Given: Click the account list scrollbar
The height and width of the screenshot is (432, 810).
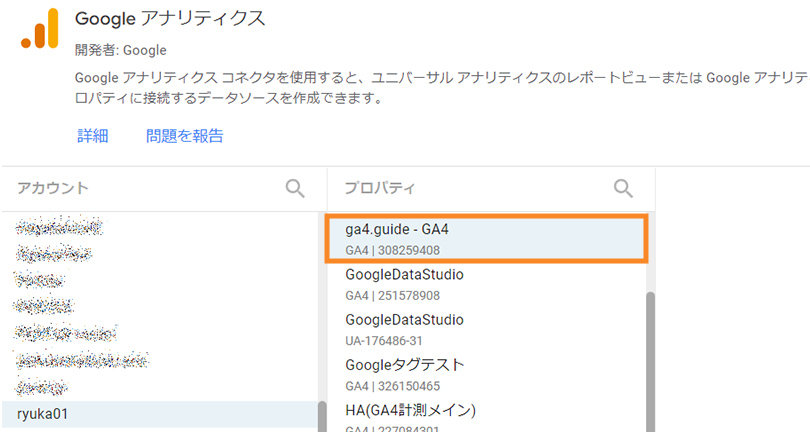Looking at the screenshot, I should 322,416.
